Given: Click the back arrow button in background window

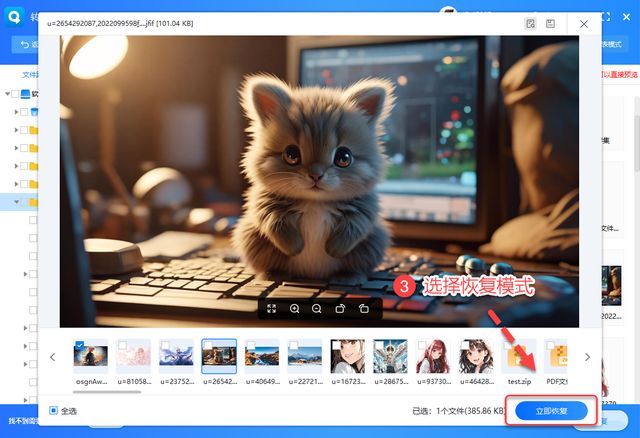Looking at the screenshot, I should [25, 44].
